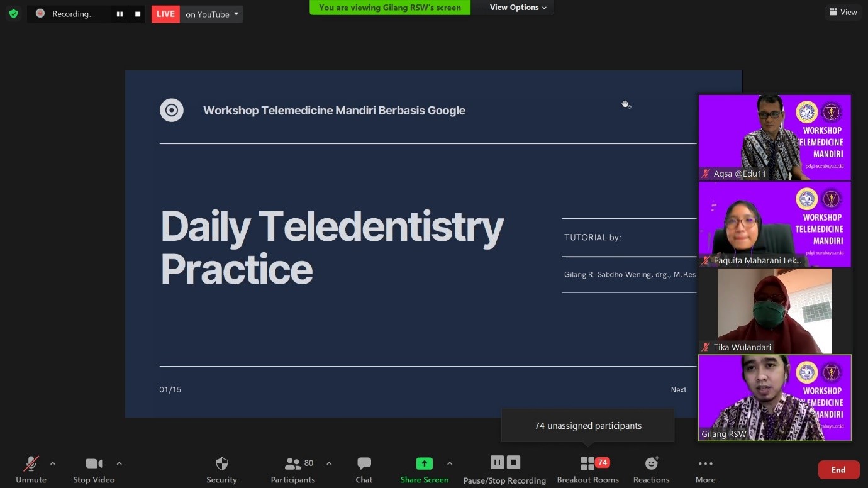
Task: Open Reactions emoji menu
Action: (x=652, y=469)
